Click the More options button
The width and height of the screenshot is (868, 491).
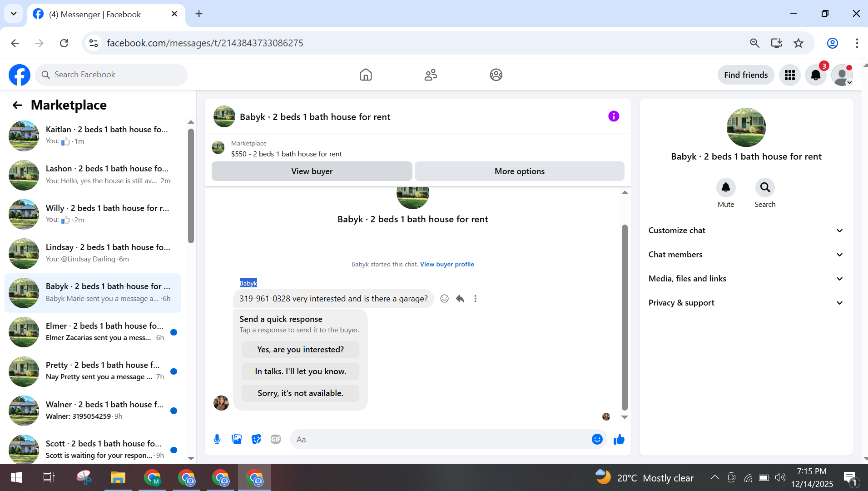pos(520,171)
